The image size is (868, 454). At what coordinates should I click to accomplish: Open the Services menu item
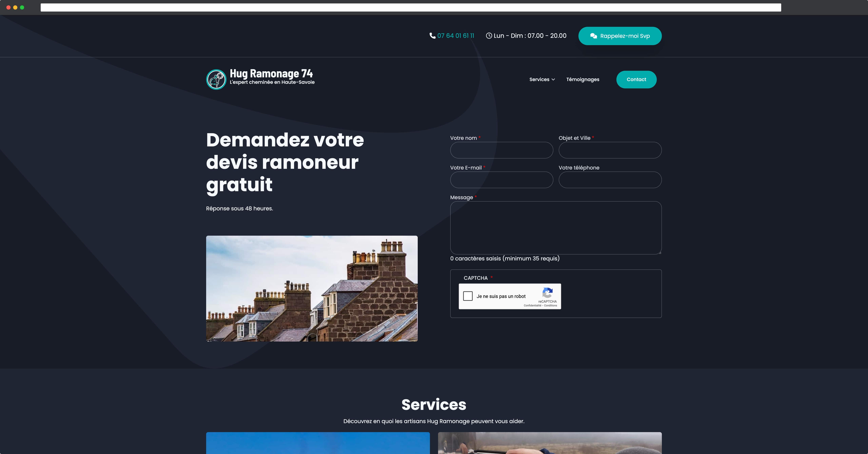click(x=539, y=80)
